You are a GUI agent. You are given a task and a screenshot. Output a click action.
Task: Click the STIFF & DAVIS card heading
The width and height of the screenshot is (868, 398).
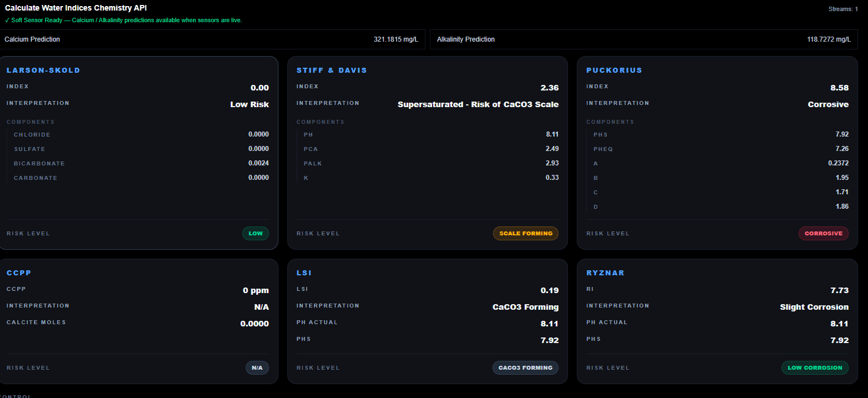click(332, 70)
